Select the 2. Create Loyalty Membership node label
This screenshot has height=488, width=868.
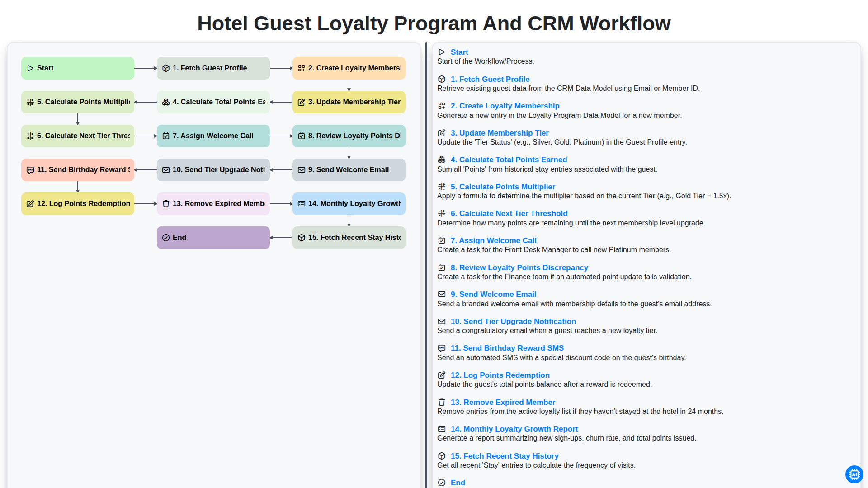point(354,68)
